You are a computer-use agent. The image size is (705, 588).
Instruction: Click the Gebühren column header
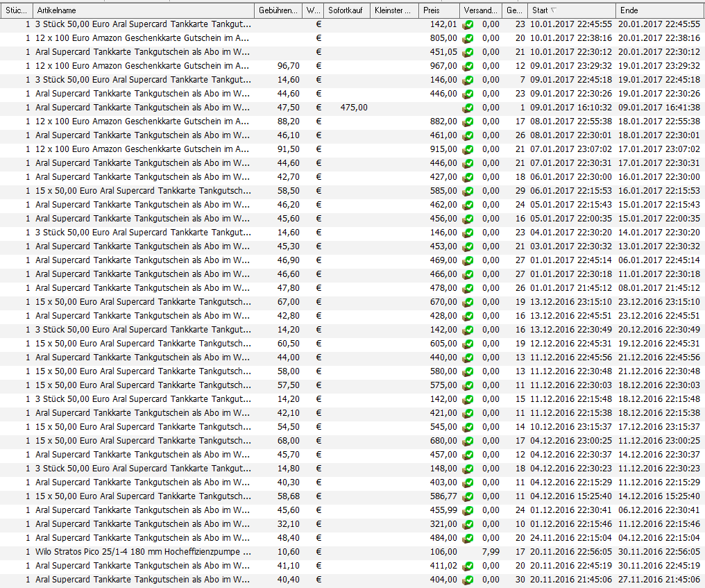pyautogui.click(x=278, y=11)
